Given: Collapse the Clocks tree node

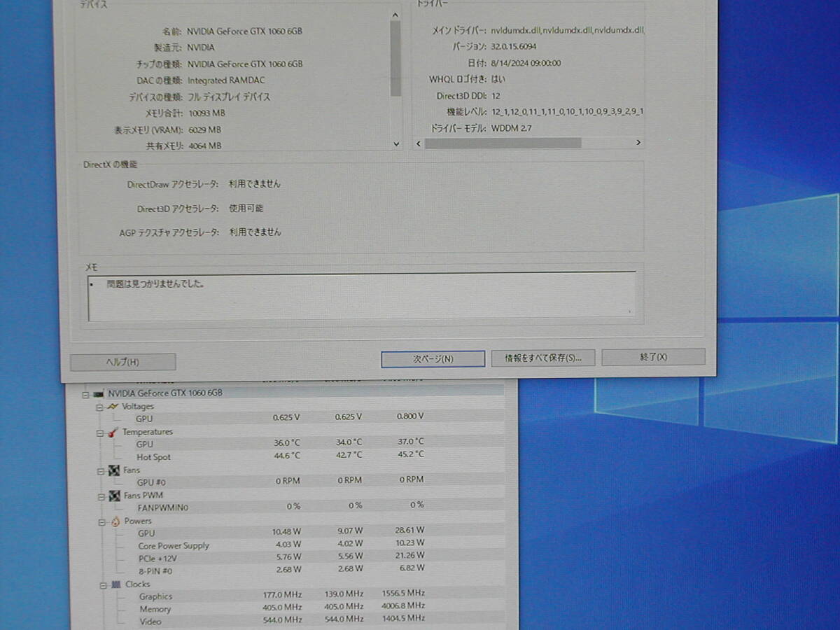Looking at the screenshot, I should click(102, 585).
